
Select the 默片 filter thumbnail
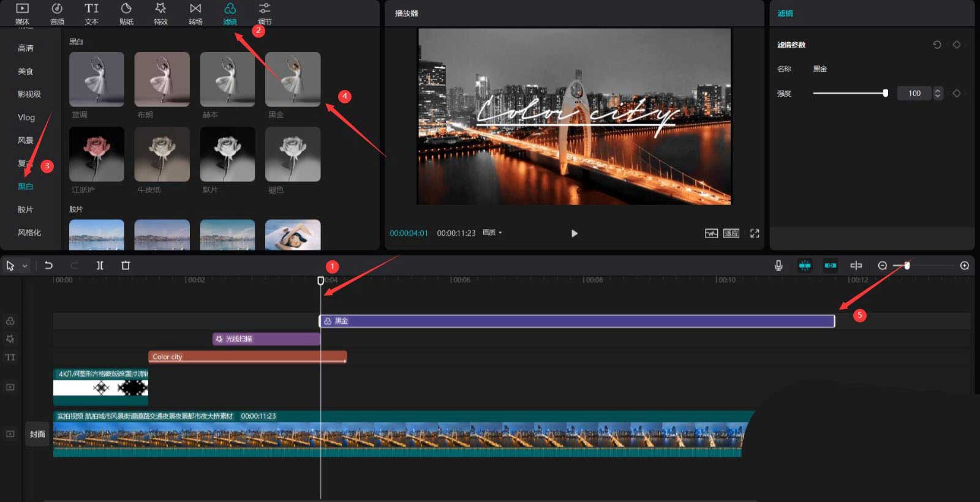(x=227, y=154)
